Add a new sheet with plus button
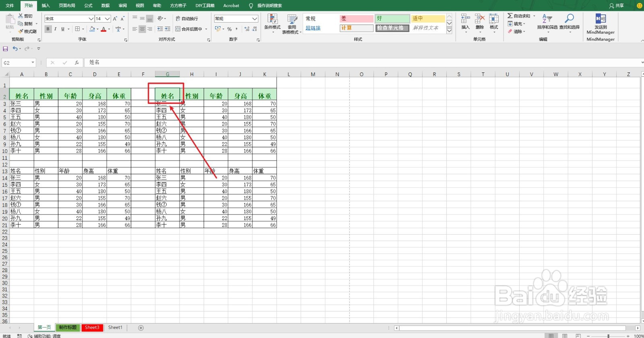644x338 pixels. 141,328
